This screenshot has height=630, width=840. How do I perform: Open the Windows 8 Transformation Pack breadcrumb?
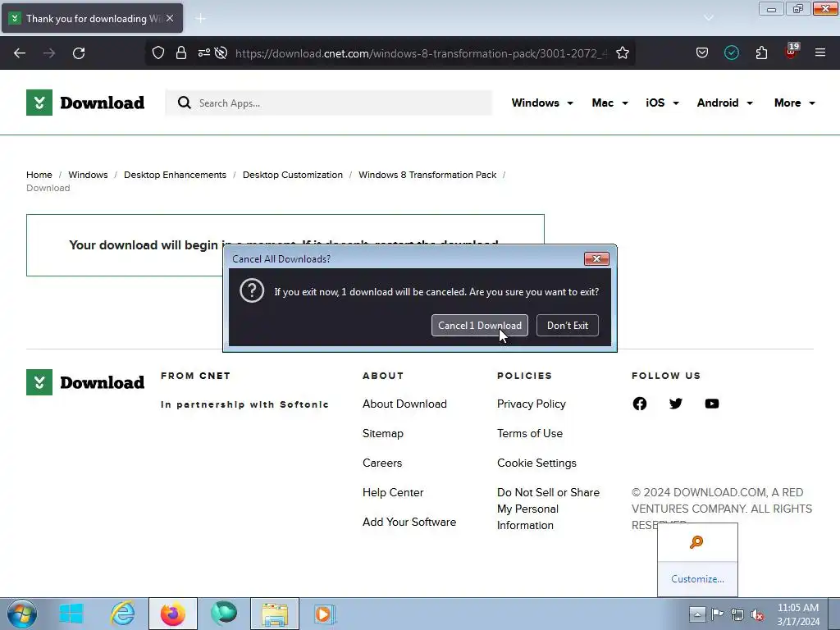click(x=427, y=175)
